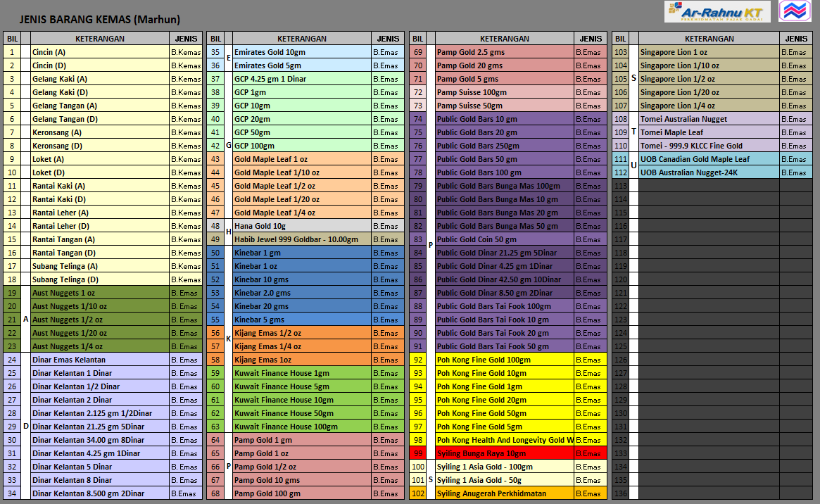
Task: Select 'Loket (D)' in the list
Action: point(100,172)
